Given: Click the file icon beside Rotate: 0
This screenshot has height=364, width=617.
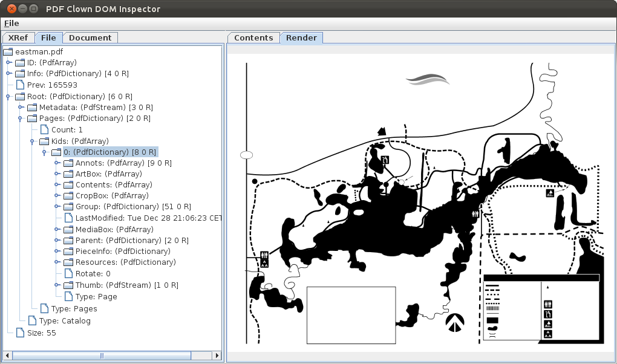Looking at the screenshot, I should (68, 274).
